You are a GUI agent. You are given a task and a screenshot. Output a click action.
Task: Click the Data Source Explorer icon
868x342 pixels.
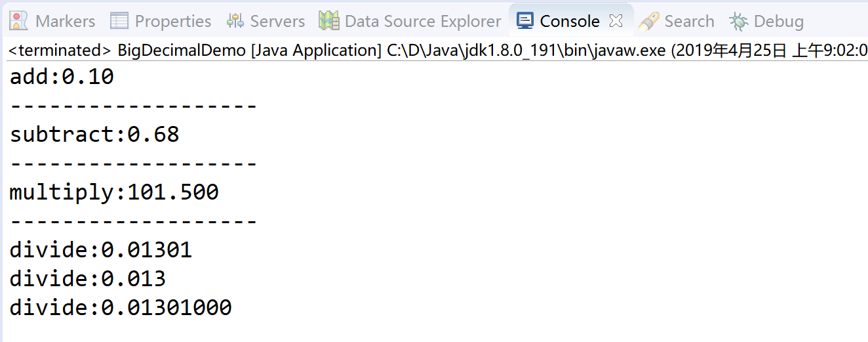(x=328, y=21)
